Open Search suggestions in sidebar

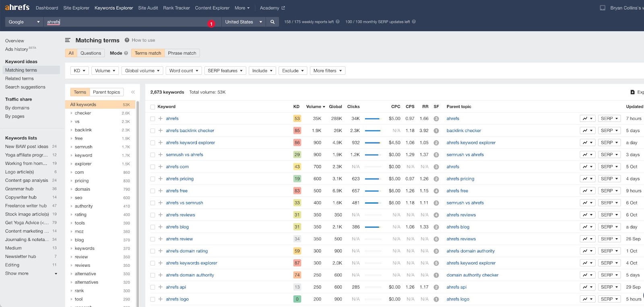click(x=25, y=87)
